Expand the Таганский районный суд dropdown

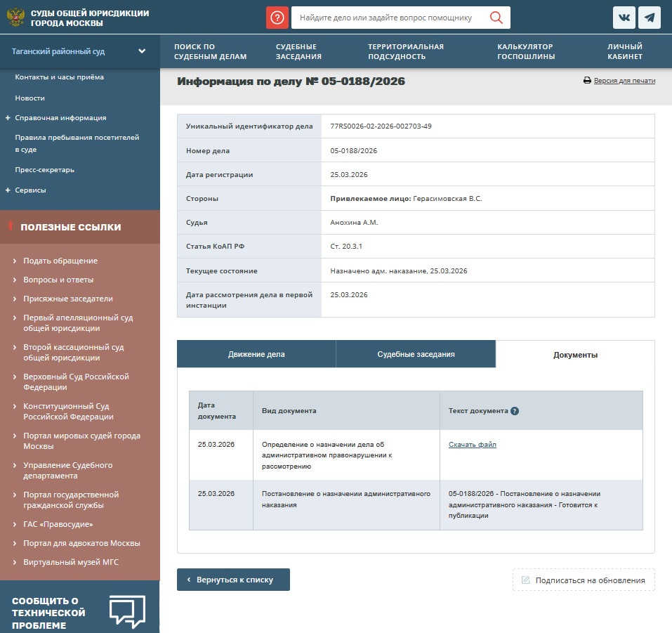click(x=142, y=51)
